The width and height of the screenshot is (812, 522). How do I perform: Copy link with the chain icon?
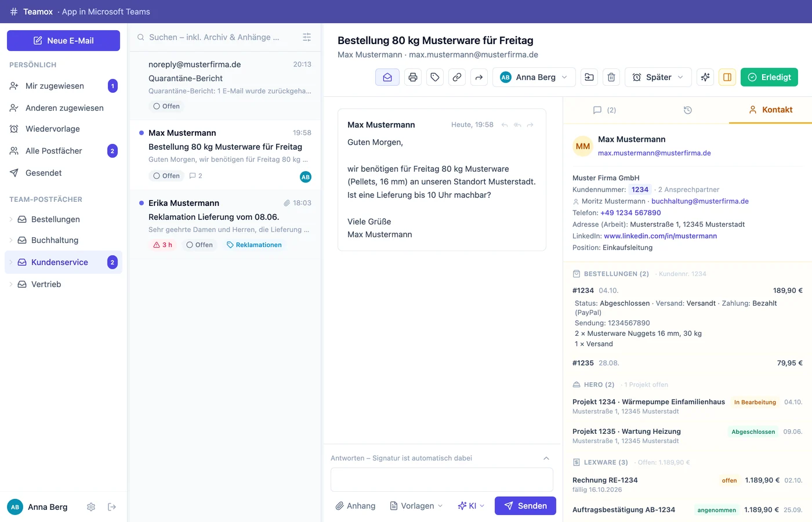[457, 77]
